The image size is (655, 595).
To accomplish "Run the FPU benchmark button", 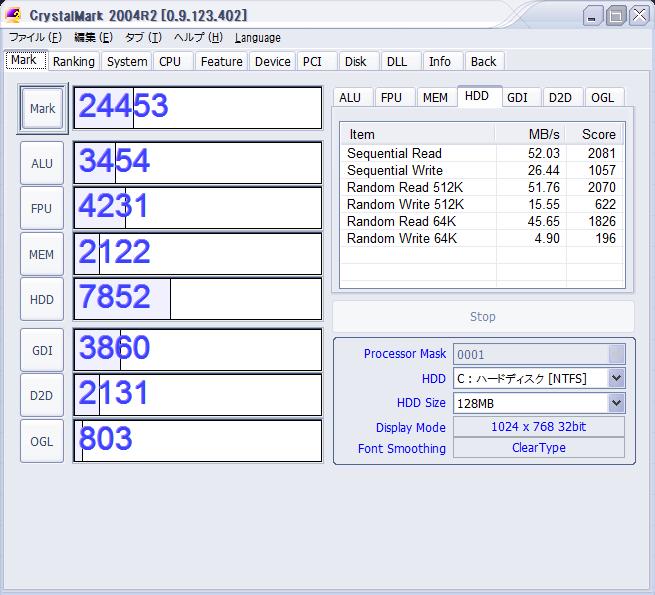I will click(42, 208).
